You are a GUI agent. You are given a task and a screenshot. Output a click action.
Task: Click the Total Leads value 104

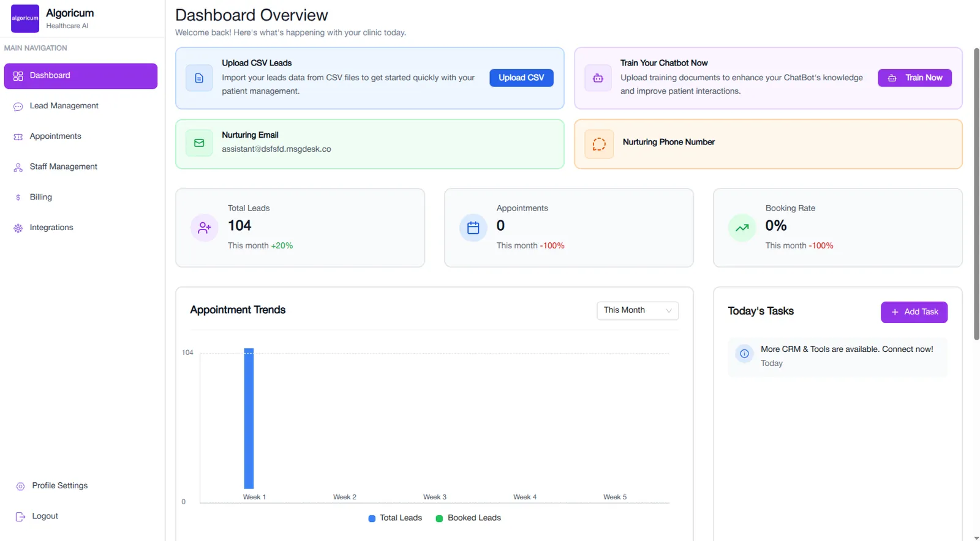(239, 226)
